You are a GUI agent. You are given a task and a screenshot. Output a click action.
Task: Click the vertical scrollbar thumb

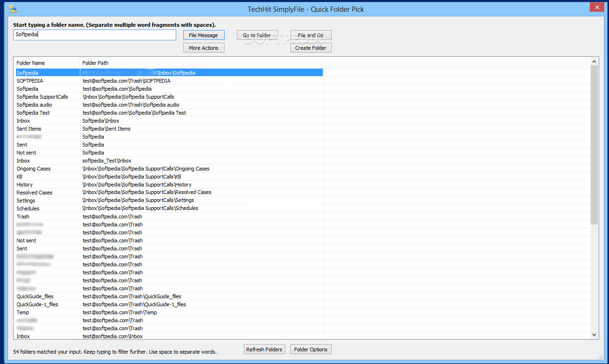coord(594,145)
